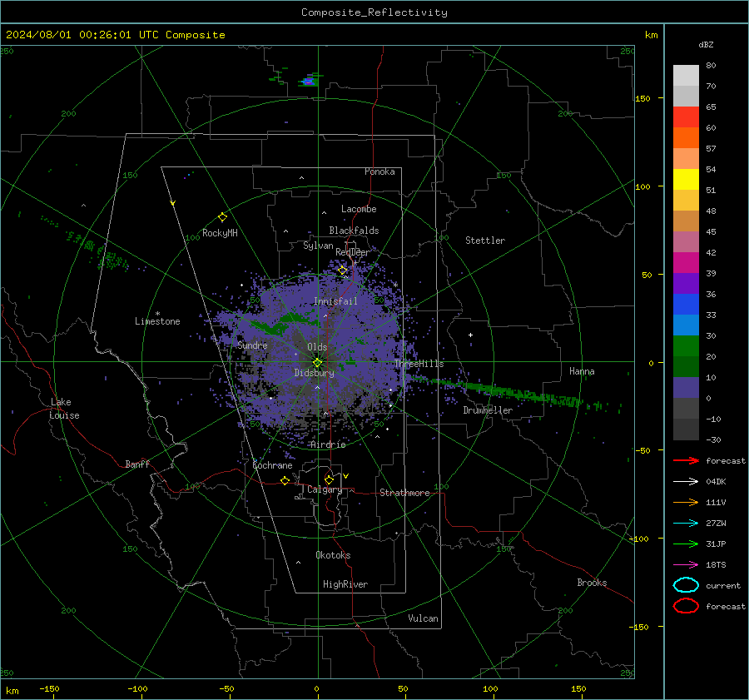749x700 pixels.
Task: Click the dBZ legend heading
Action: tap(706, 44)
